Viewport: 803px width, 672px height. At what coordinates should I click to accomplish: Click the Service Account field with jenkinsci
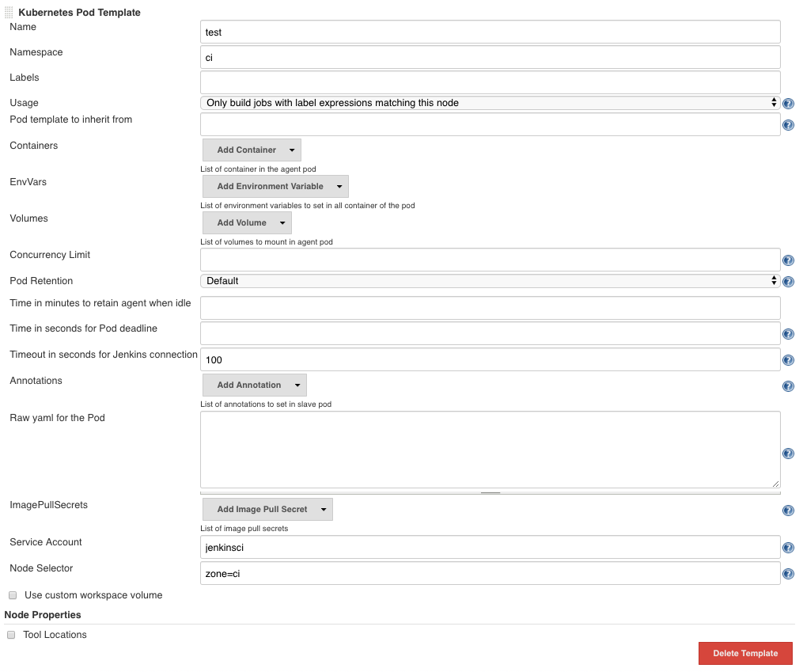[x=490, y=547]
